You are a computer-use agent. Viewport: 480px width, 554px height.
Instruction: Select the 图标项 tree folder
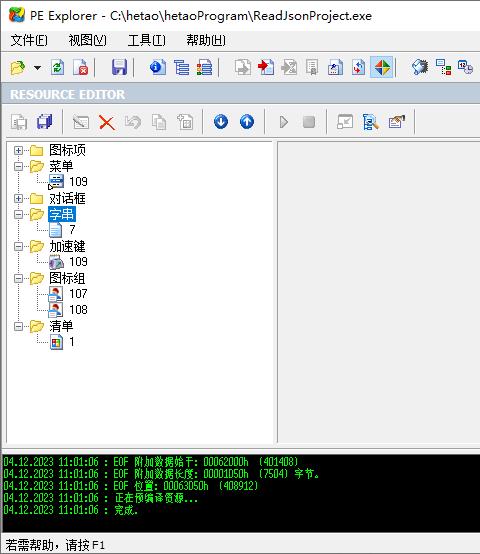pos(67,150)
